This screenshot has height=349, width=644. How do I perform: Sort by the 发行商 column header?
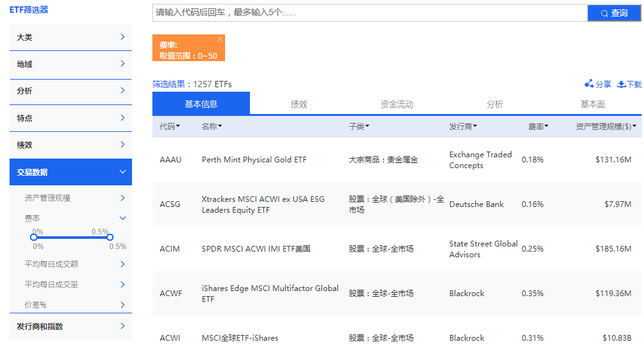click(463, 127)
